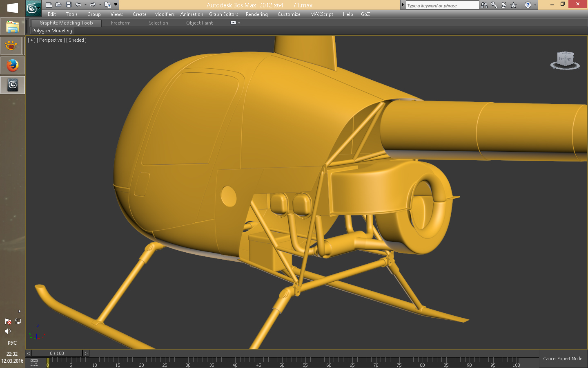Open the Mini Curve Editor icon

(34, 363)
